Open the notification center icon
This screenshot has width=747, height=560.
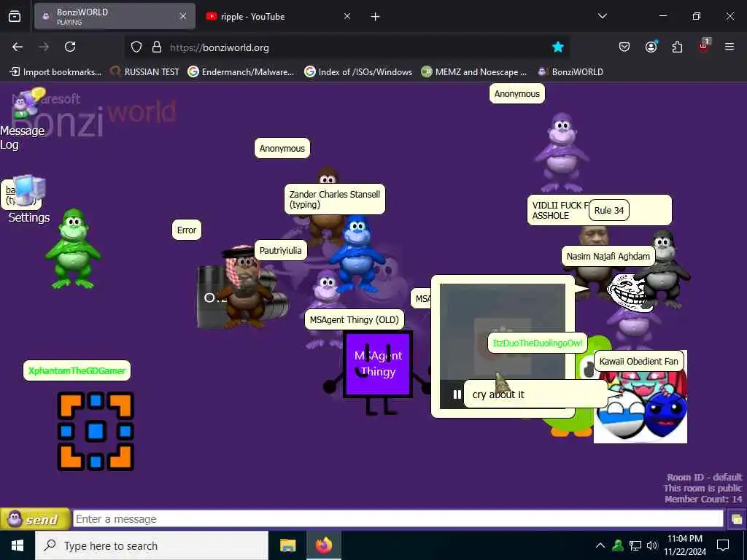click(x=723, y=545)
